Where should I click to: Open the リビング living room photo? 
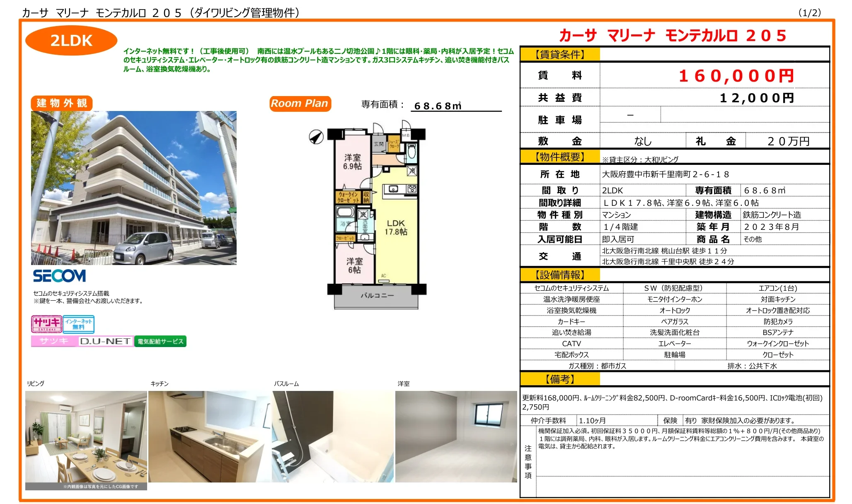(86, 437)
